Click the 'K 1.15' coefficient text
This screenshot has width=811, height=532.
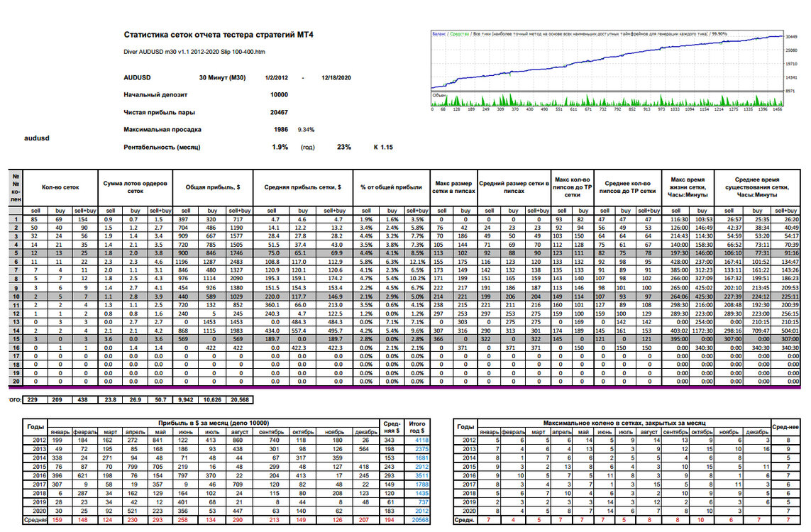click(x=383, y=148)
